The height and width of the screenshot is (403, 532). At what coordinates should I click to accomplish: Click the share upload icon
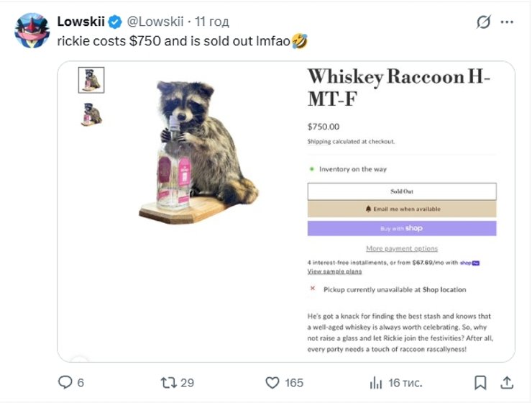[x=507, y=382]
